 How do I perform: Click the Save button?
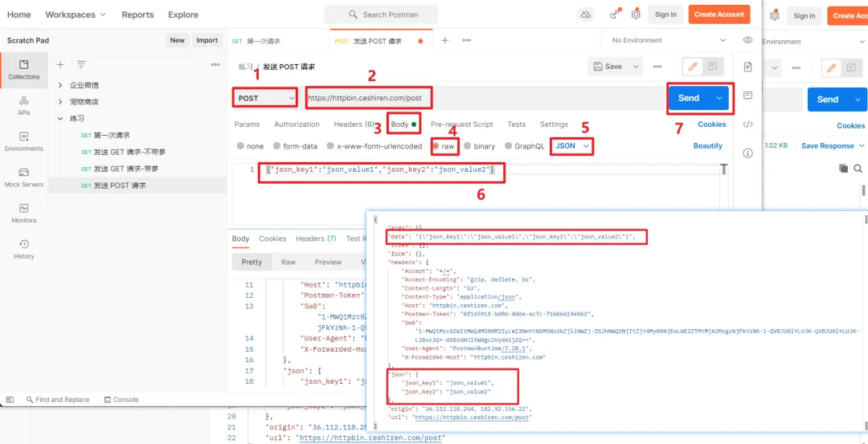pyautogui.click(x=608, y=67)
